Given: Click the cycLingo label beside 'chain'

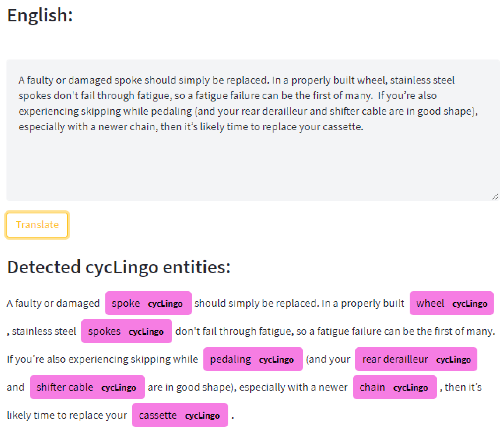Looking at the screenshot, I should coord(410,388).
